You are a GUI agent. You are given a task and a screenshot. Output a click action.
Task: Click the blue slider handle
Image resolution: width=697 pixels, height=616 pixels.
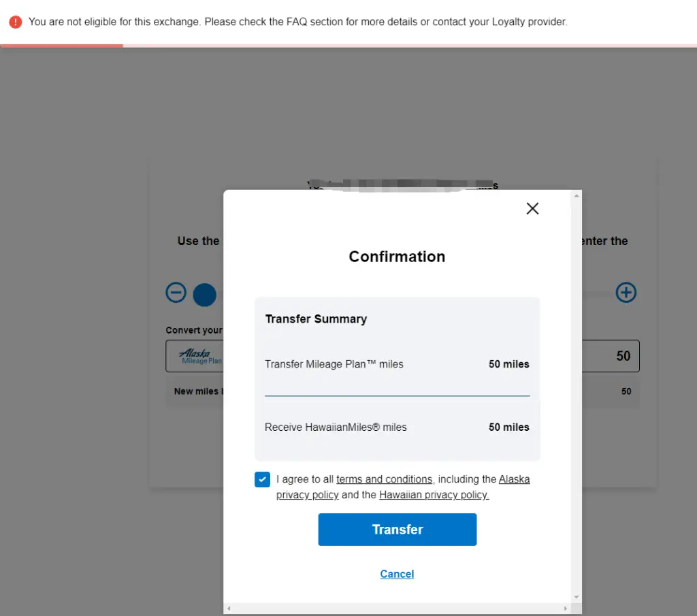pyautogui.click(x=205, y=295)
